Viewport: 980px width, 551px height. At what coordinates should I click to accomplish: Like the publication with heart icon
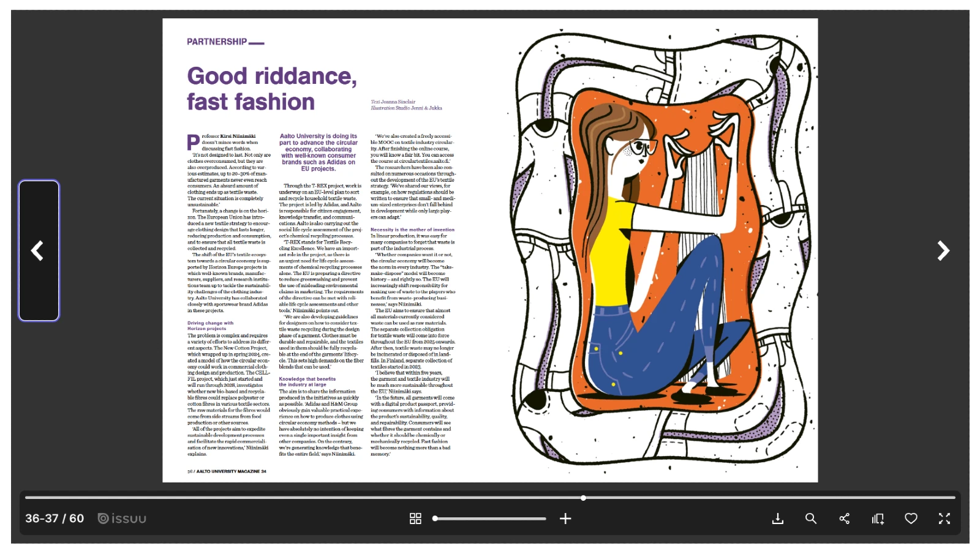[911, 519]
